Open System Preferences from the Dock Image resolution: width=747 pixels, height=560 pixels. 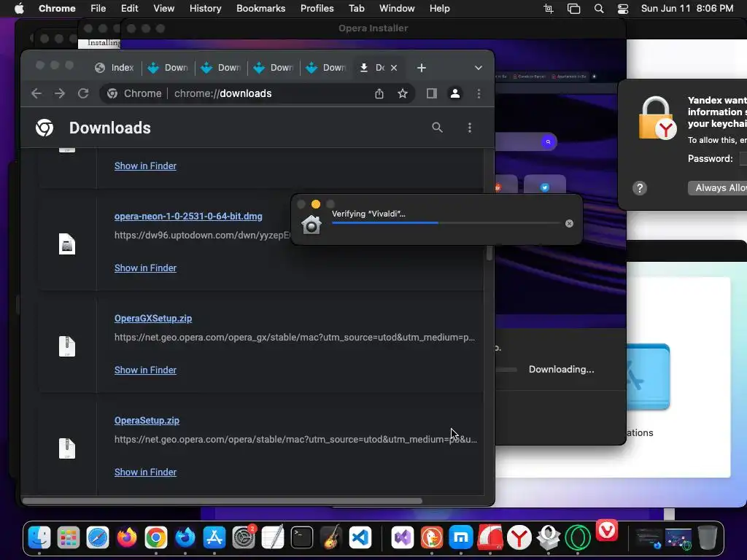click(244, 537)
